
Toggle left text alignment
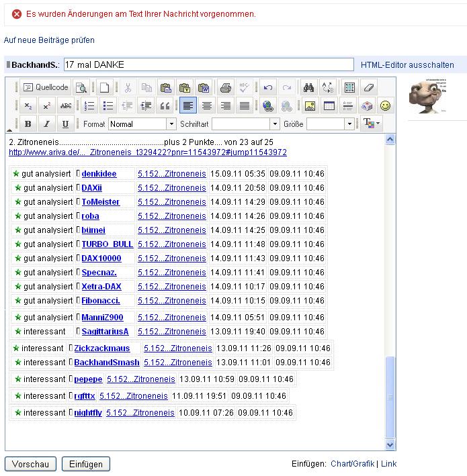tap(188, 105)
